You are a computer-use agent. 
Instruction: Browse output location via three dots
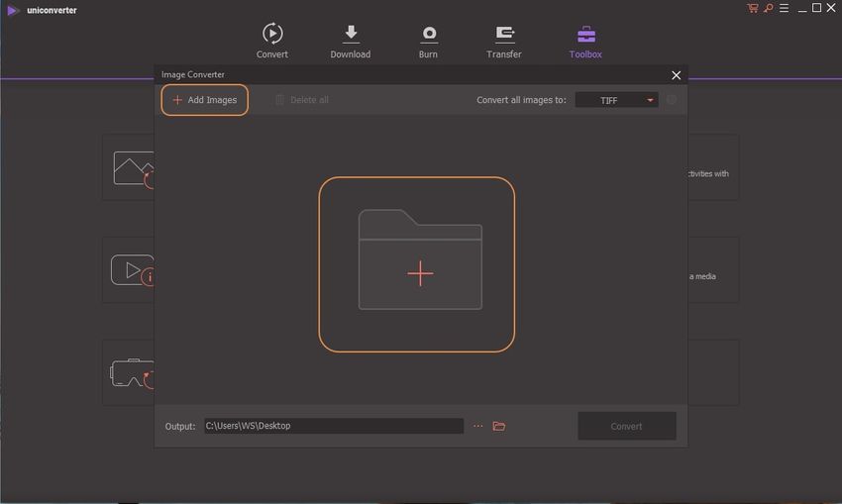coord(477,426)
